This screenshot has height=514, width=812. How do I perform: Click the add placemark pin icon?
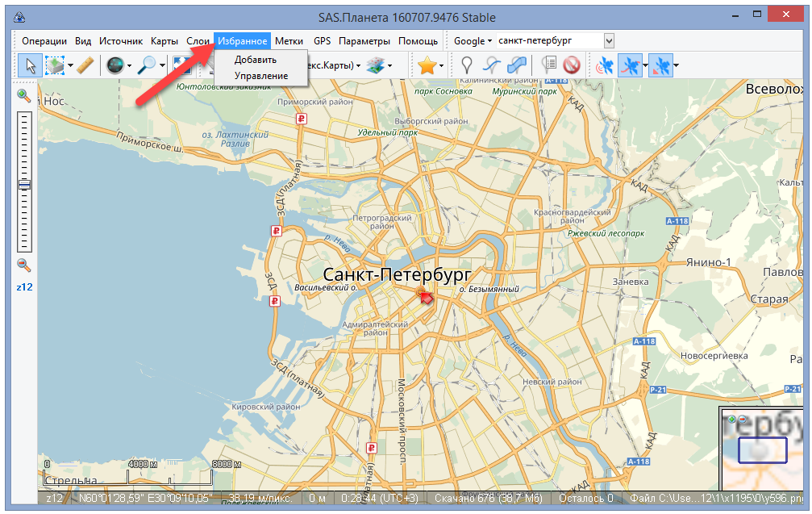[x=466, y=66]
